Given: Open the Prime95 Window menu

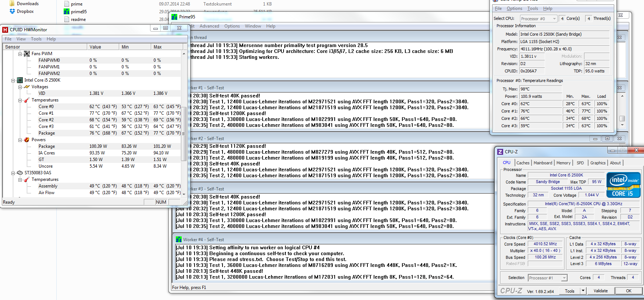Looking at the screenshot, I should [253, 26].
